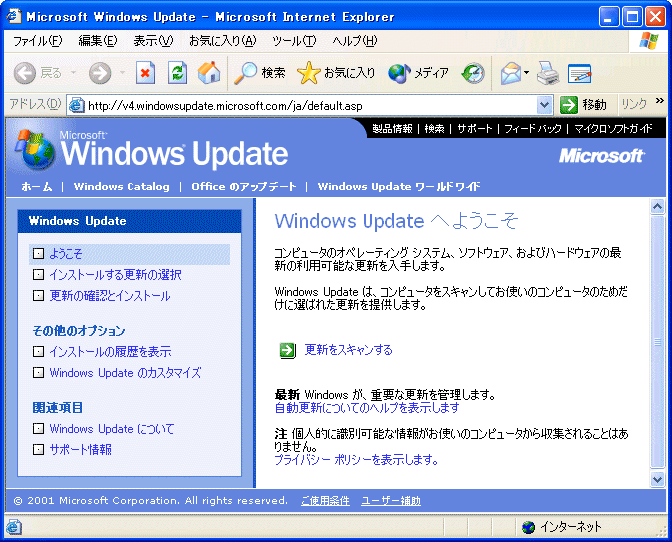672x542 pixels.
Task: Click the リンク links toolbar label
Action: point(634,104)
